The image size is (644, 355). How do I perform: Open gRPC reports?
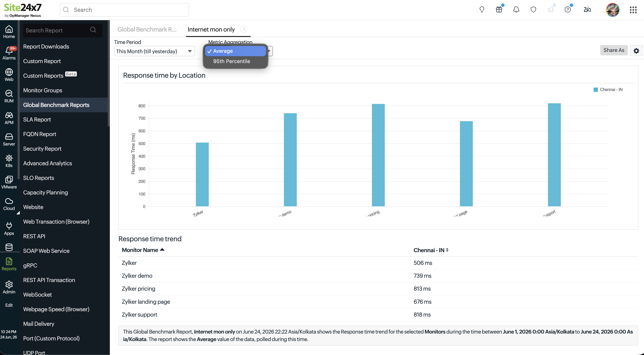[x=30, y=265]
